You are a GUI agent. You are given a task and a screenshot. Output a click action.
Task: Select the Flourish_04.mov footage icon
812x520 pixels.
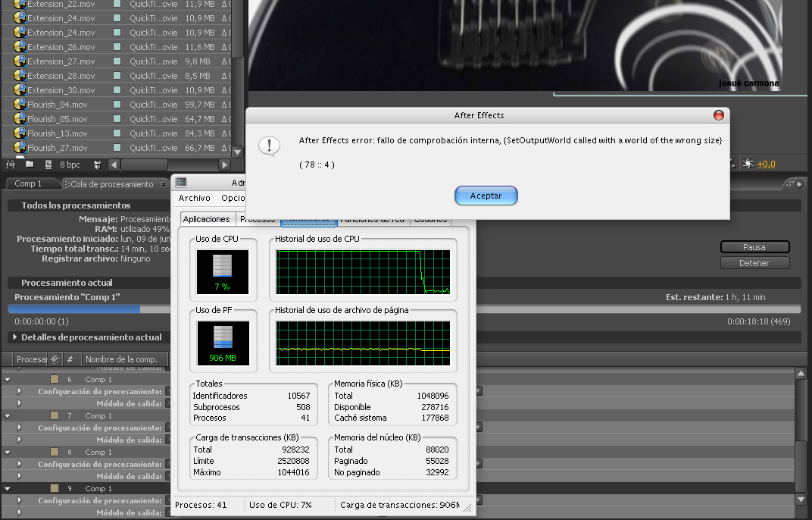tap(20, 104)
